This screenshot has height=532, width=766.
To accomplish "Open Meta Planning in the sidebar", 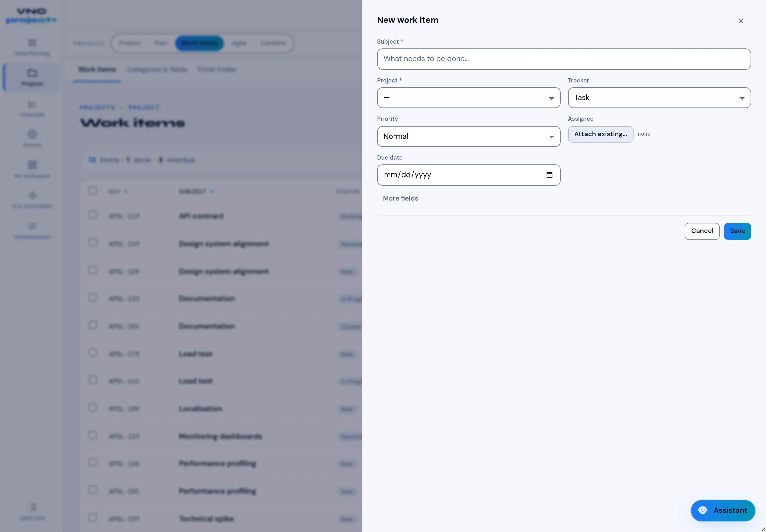I will [32, 47].
